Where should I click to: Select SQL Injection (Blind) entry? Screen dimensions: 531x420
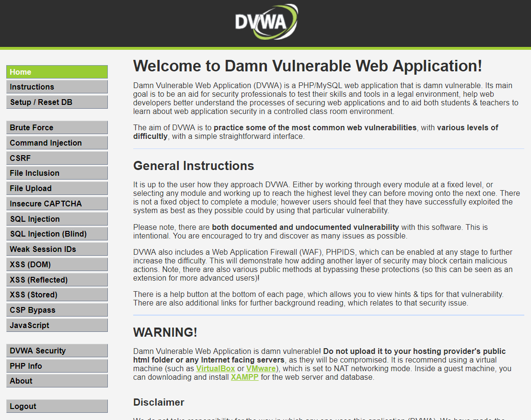click(57, 234)
